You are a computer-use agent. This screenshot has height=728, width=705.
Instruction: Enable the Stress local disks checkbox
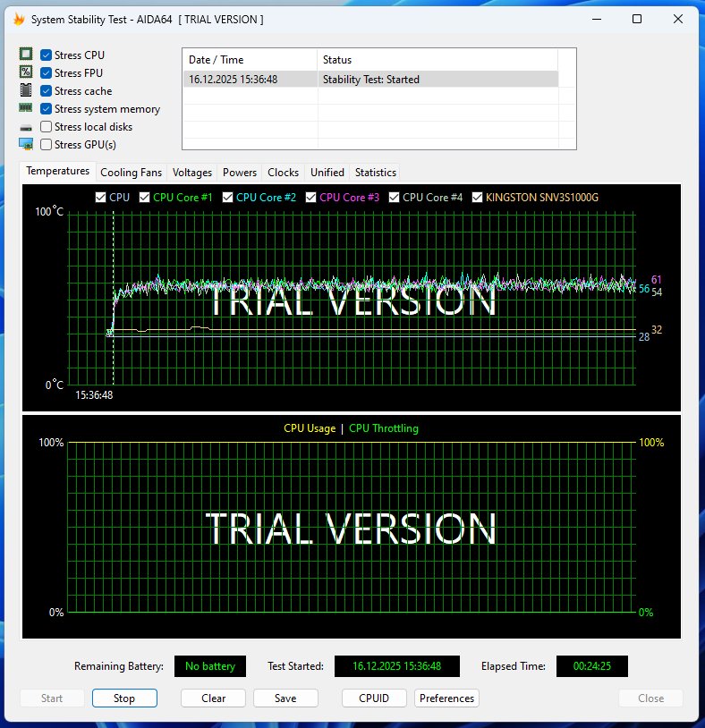pos(47,127)
